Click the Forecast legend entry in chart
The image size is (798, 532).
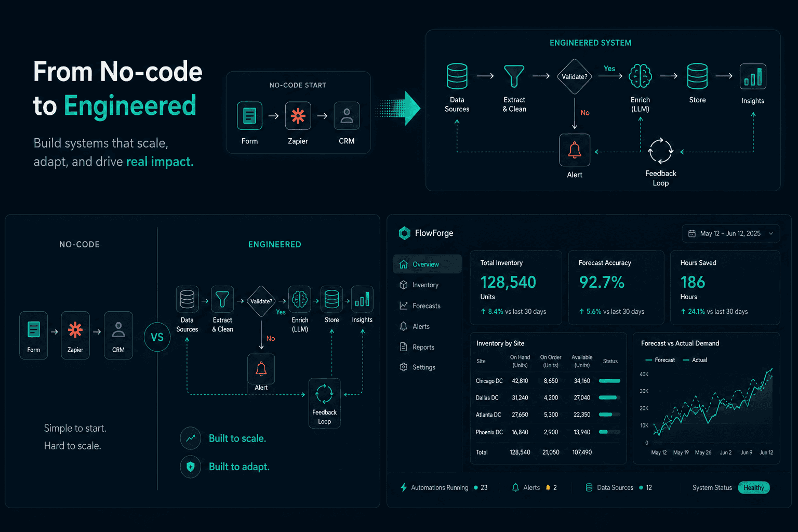[x=660, y=360]
